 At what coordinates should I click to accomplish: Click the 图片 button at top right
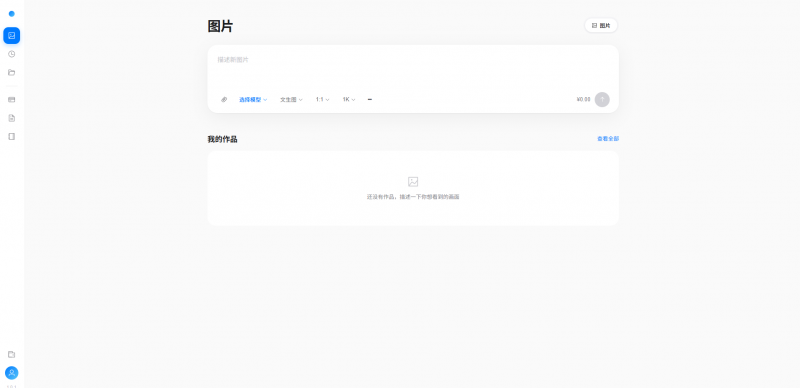pyautogui.click(x=601, y=26)
